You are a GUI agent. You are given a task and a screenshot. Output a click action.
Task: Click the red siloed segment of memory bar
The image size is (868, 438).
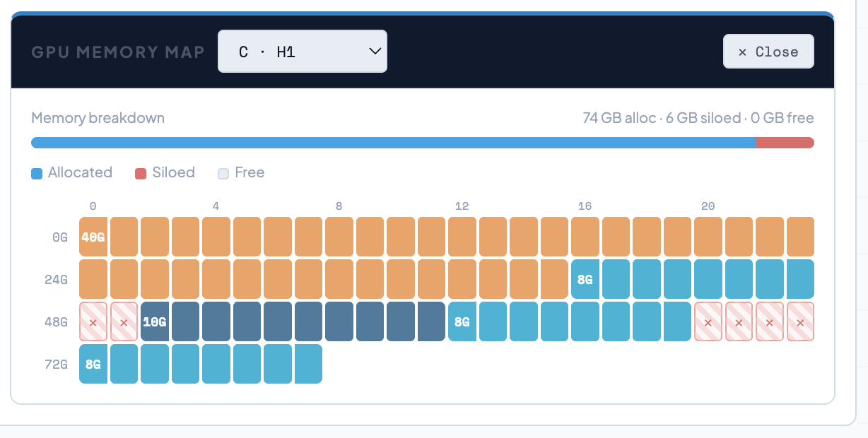(785, 143)
